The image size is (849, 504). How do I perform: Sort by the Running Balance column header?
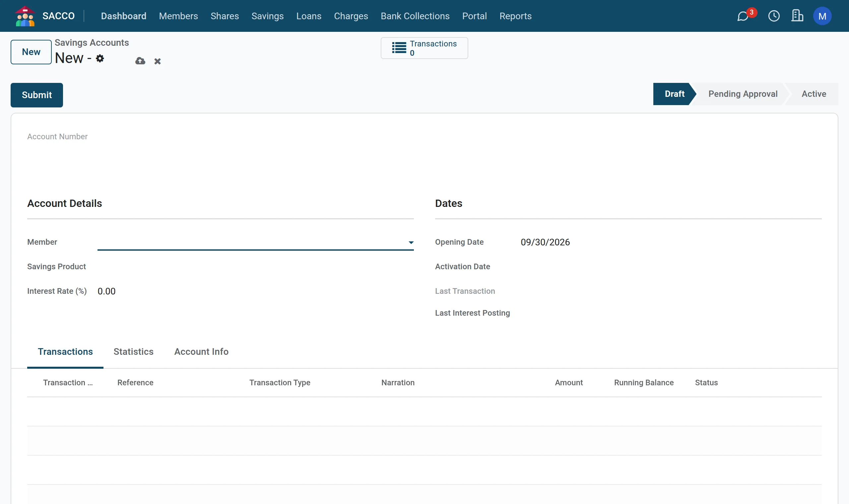tap(643, 383)
